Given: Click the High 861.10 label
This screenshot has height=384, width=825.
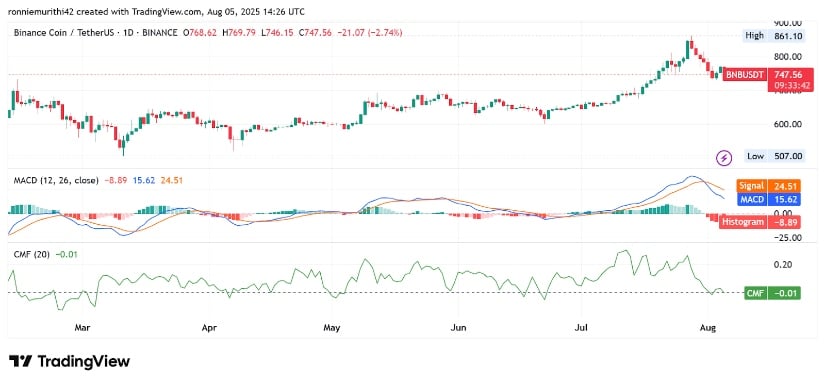Looking at the screenshot, I should coord(773,36).
